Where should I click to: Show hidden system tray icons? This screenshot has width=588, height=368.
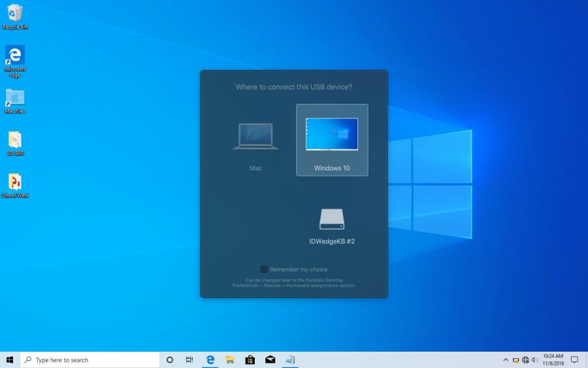point(506,360)
